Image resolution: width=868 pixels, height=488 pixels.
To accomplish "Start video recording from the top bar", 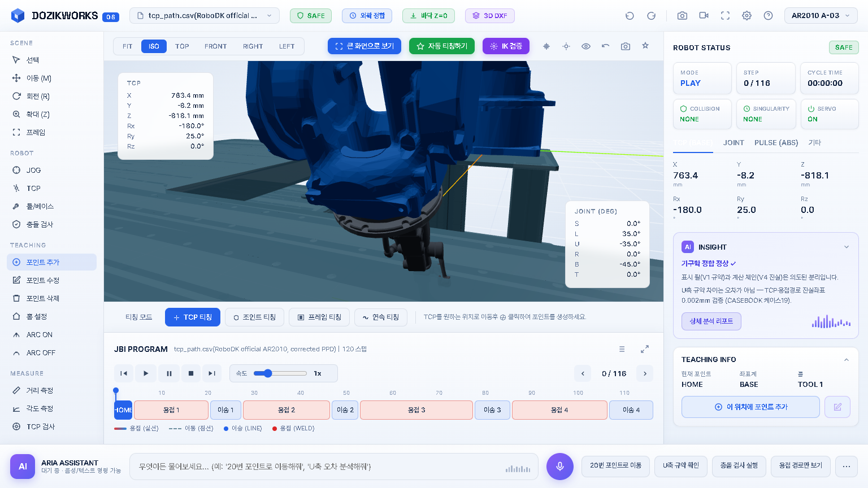I will click(704, 16).
